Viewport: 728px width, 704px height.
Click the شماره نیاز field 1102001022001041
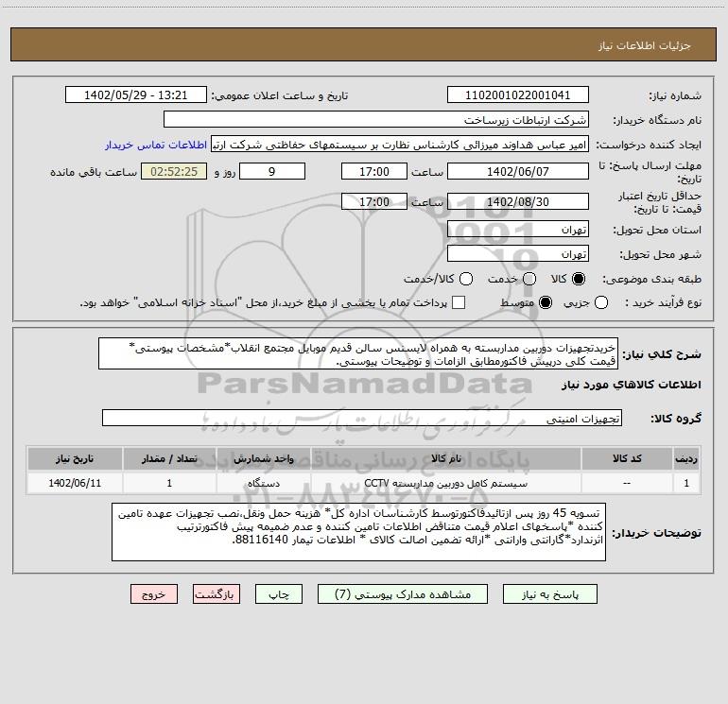518,95
